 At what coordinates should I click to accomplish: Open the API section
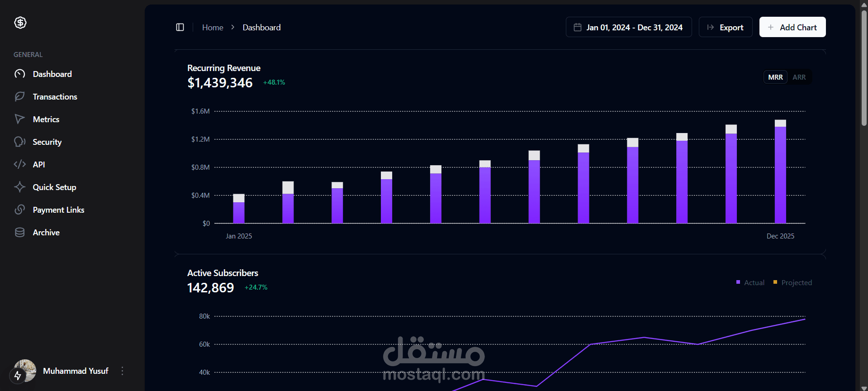39,164
